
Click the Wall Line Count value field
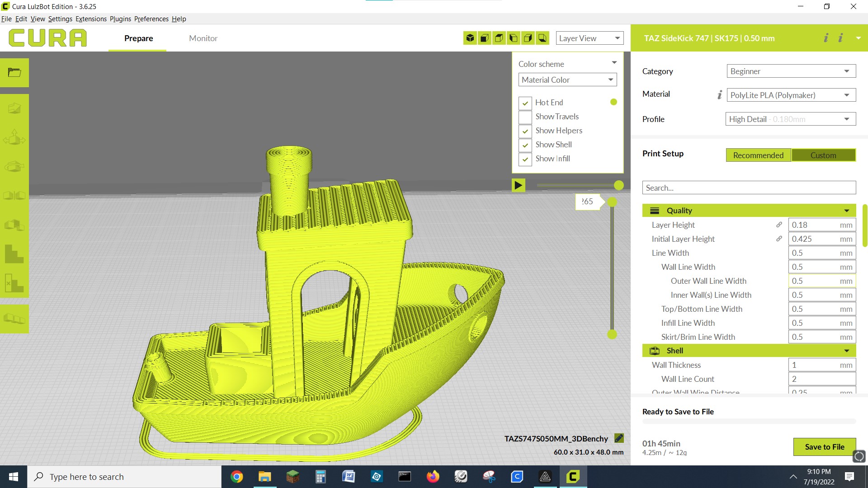[x=822, y=379]
